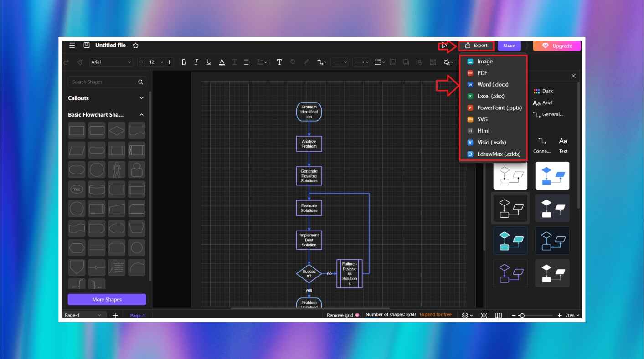Image resolution: width=644 pixels, height=359 pixels.
Task: Open the effects star tool in toolbar
Action: tap(448, 62)
